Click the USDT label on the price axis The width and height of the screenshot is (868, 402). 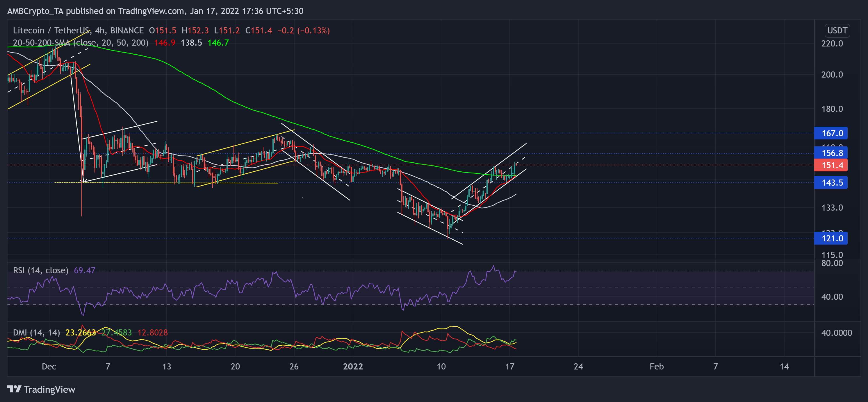[838, 30]
